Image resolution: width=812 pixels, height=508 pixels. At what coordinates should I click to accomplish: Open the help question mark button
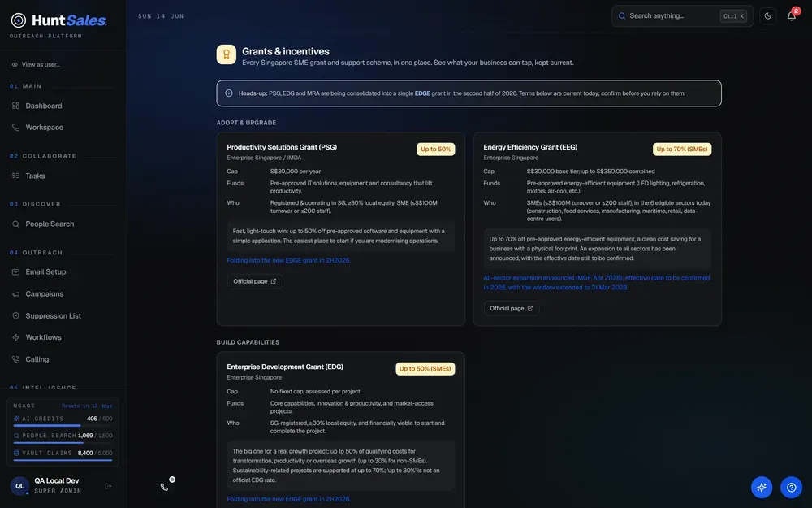(x=791, y=487)
